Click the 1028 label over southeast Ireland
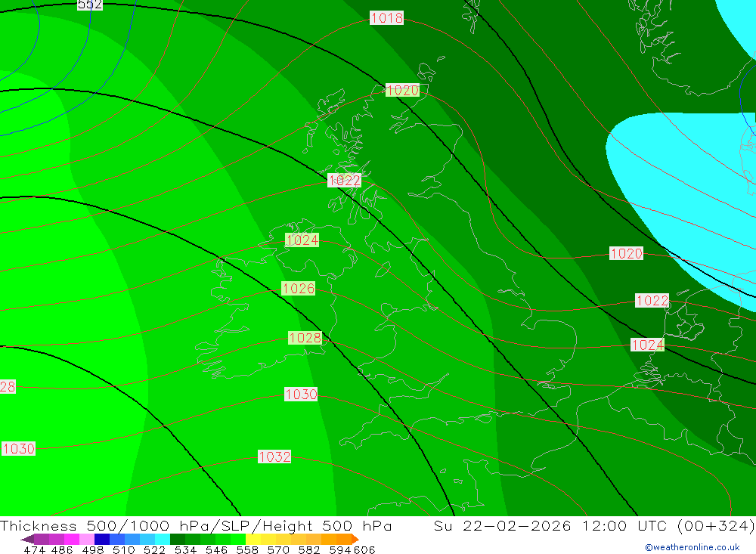 (305, 338)
